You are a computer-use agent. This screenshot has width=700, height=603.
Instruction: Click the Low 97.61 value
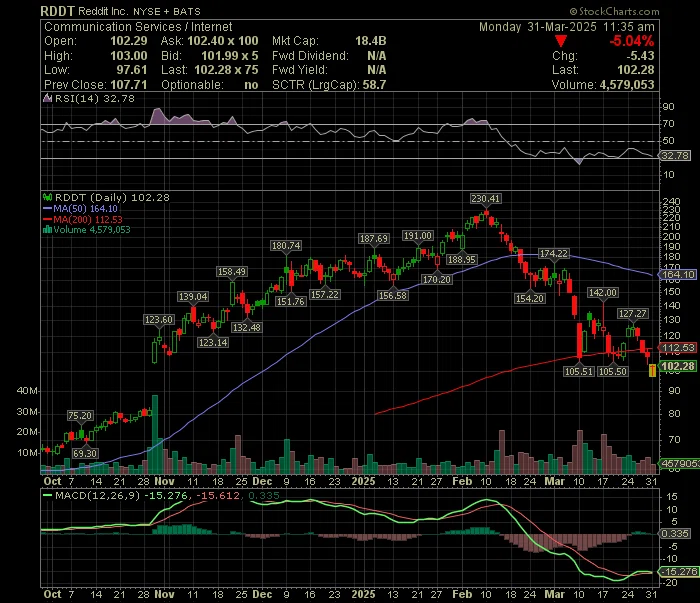[131, 70]
